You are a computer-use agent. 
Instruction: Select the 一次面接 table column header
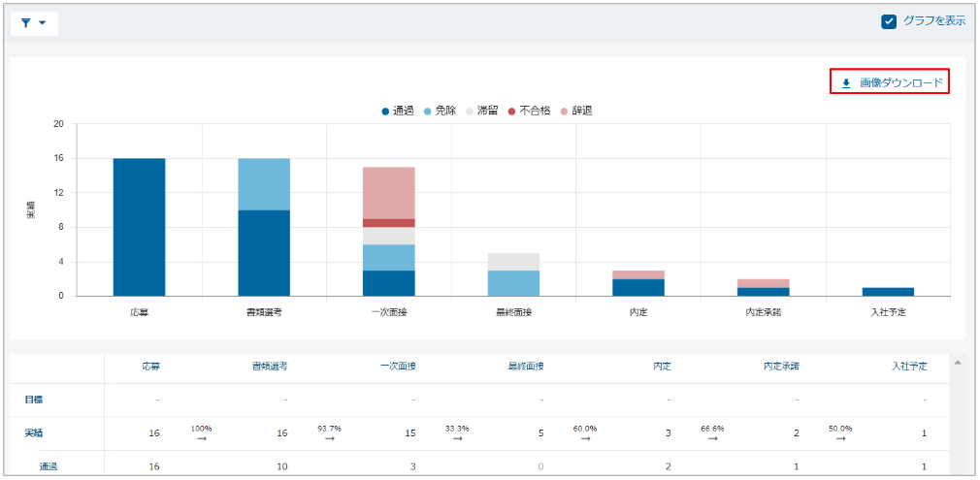[x=398, y=367]
